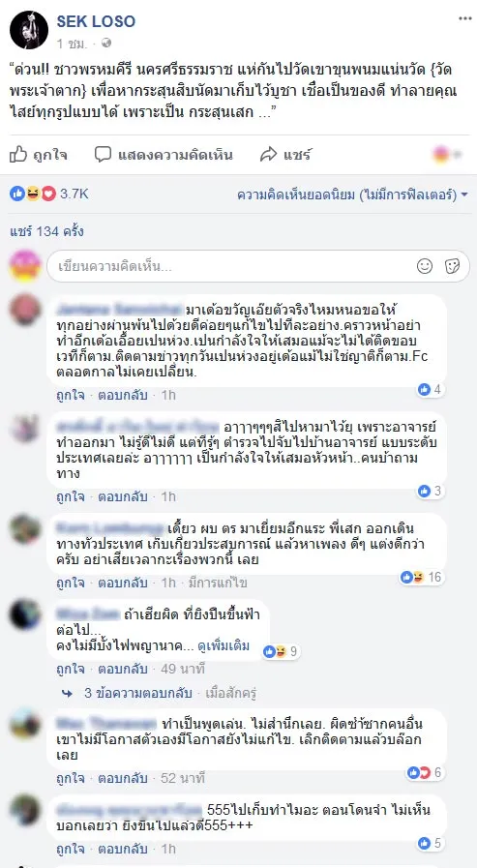The image size is (477, 868).
Task: Open the post timestamp 1 ชม.
Action: tap(69, 43)
